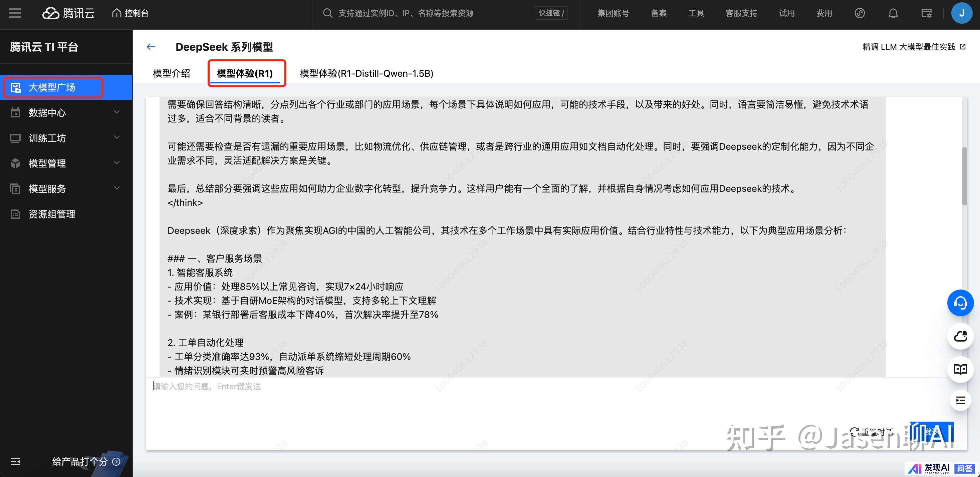Click the DeepSeek 系列模型 page heading
The image size is (980, 477).
[224, 47]
